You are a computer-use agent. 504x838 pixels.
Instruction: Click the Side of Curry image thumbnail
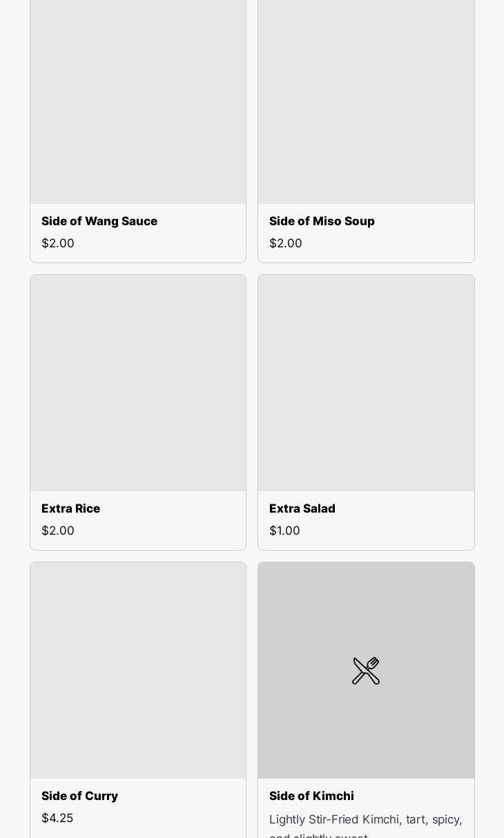tap(138, 671)
